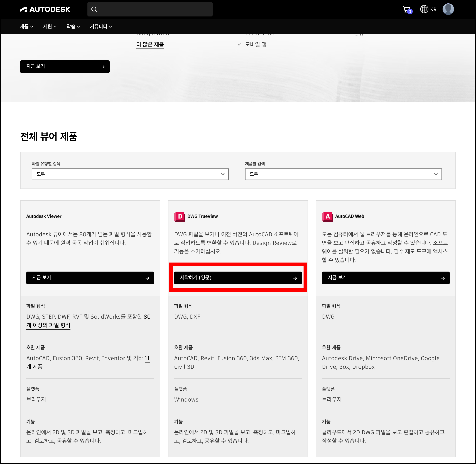
Task: Open the user profile avatar
Action: [448, 9]
